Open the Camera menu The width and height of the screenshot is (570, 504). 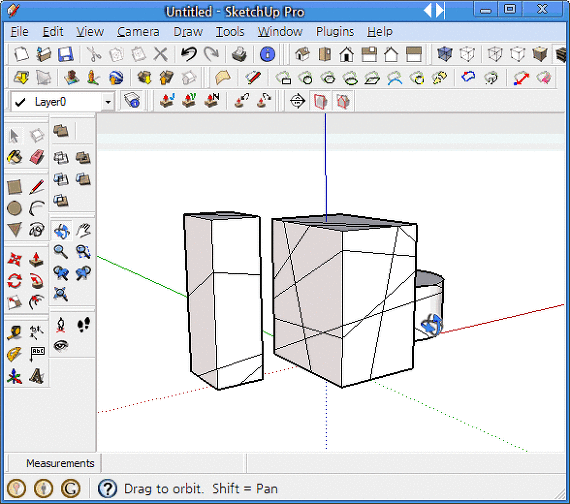coord(138,32)
